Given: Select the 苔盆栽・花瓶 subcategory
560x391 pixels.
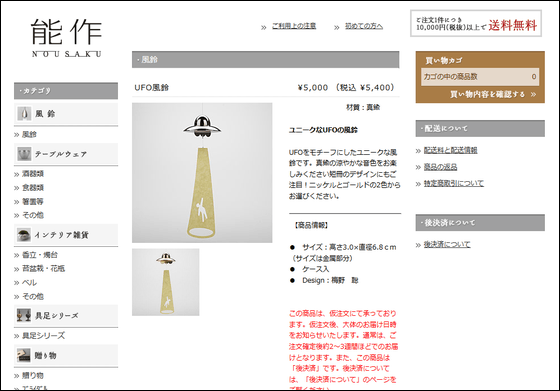Looking at the screenshot, I should click(44, 269).
